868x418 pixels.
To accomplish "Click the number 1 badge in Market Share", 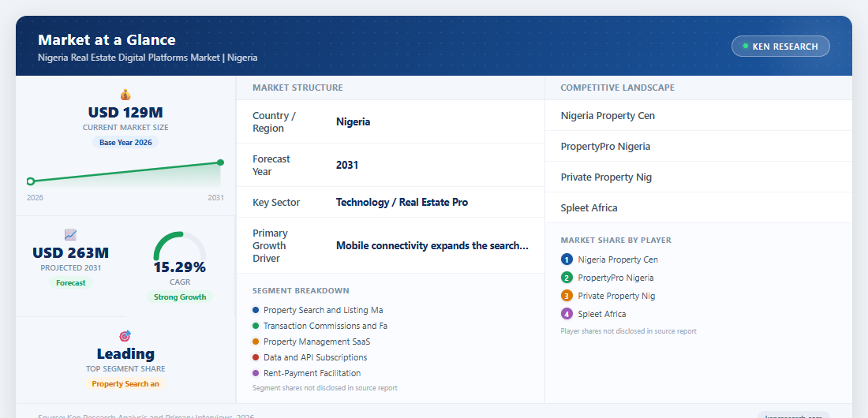I will 567,259.
